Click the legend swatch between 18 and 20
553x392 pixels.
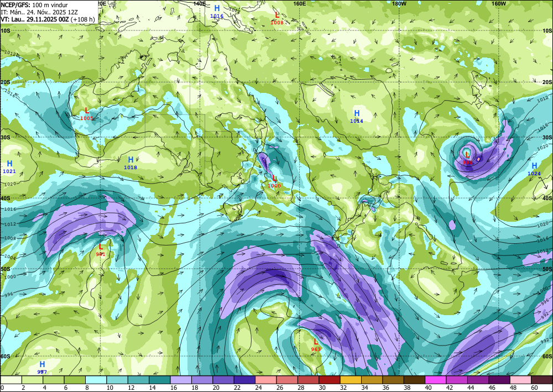(x=202, y=380)
